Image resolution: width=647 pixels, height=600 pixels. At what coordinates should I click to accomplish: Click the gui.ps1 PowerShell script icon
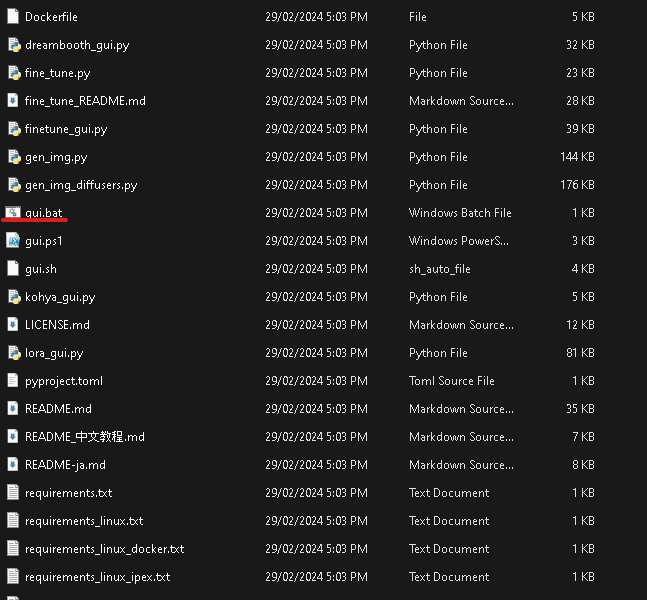pyautogui.click(x=13, y=241)
